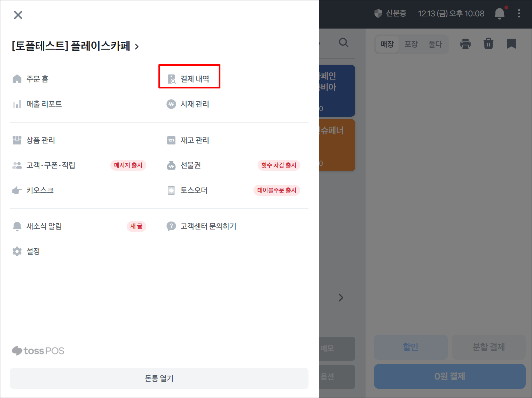Expand the store name 플레이스카페 chevron
The height and width of the screenshot is (398, 532).
137,47
